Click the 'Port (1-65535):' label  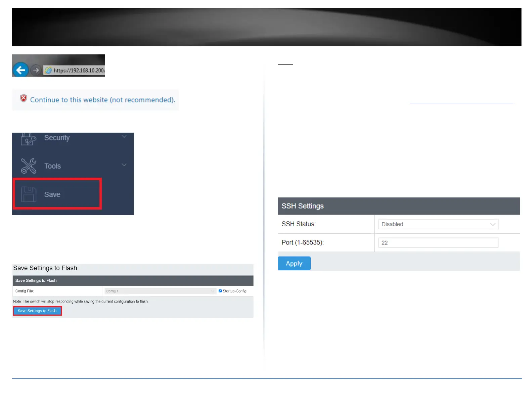[303, 242]
